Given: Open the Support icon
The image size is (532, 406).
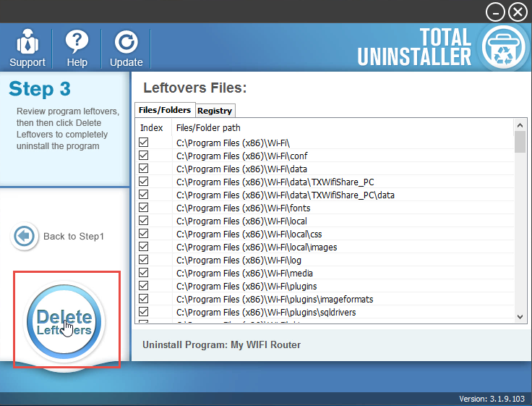Looking at the screenshot, I should tap(27, 42).
